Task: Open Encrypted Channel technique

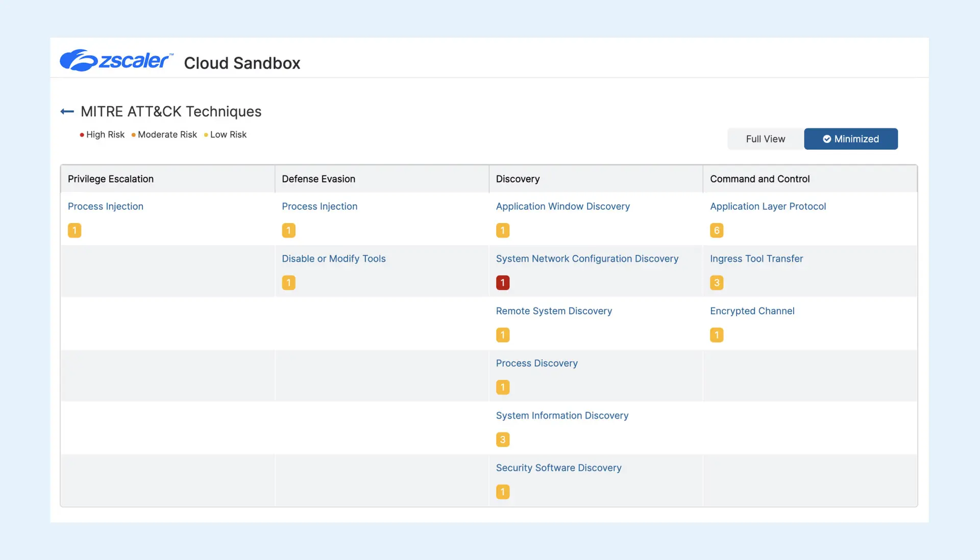Action: (752, 311)
